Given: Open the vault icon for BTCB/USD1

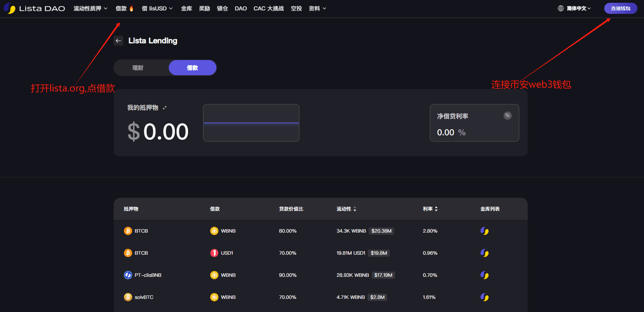Looking at the screenshot, I should (485, 253).
